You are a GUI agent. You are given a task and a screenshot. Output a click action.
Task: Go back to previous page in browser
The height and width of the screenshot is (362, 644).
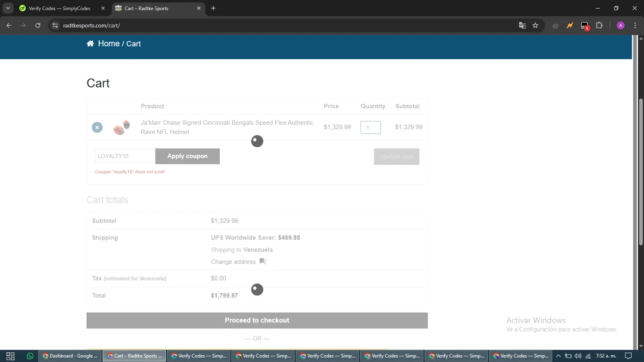click(x=9, y=25)
